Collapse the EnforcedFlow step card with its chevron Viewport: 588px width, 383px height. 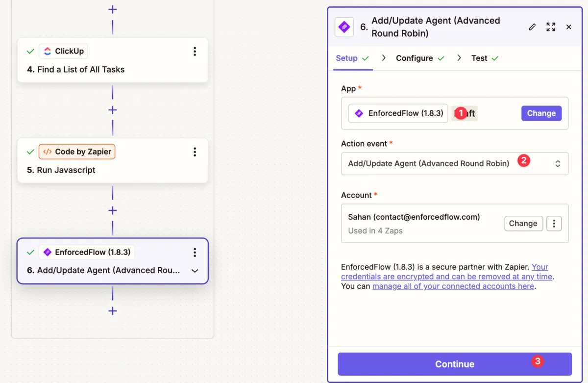(x=195, y=271)
